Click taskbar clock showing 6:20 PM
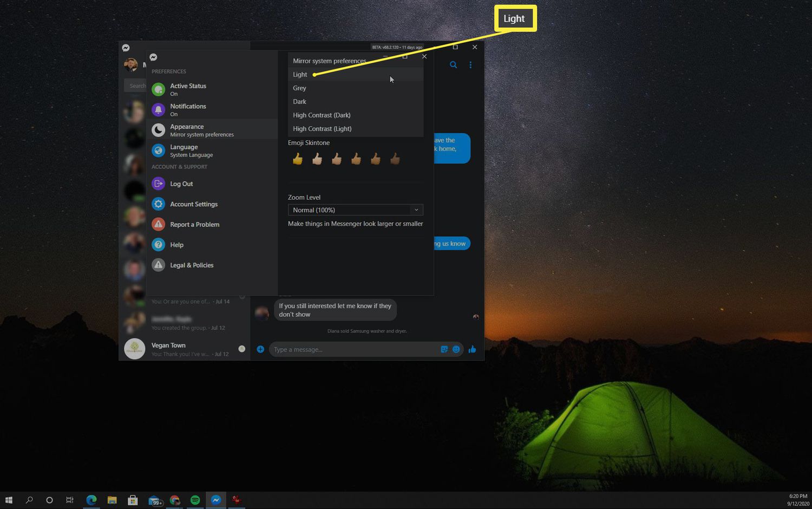 798,500
